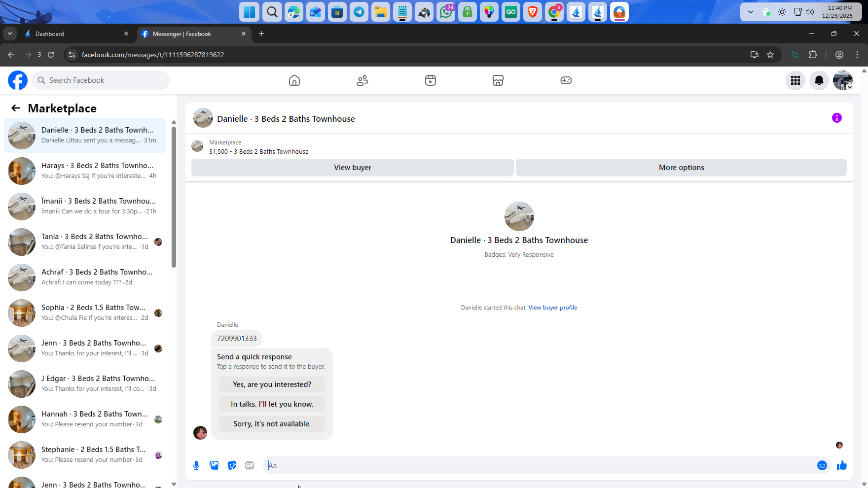Click the phone number message 7209901333
Screen dimensions: 868x488
tap(237, 339)
